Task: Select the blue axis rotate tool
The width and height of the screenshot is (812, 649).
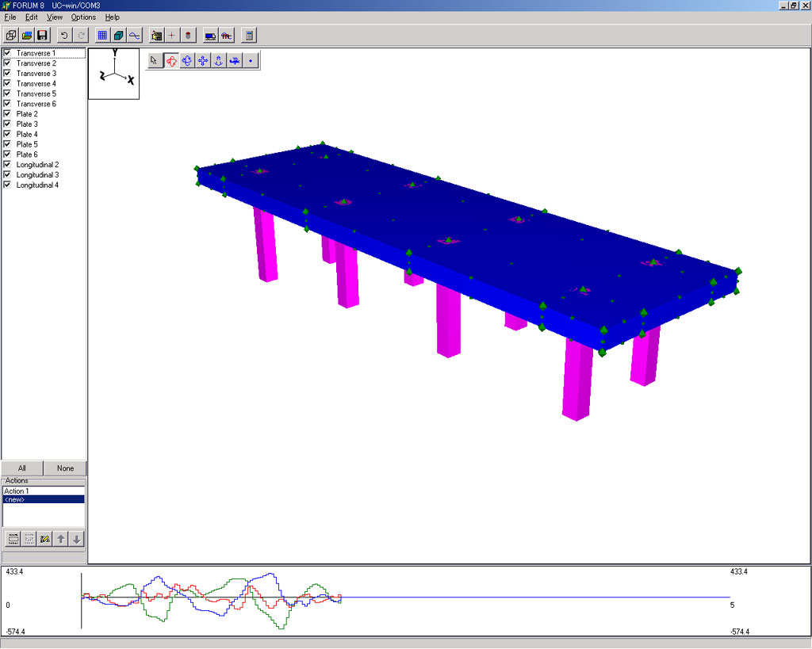Action: (x=187, y=60)
